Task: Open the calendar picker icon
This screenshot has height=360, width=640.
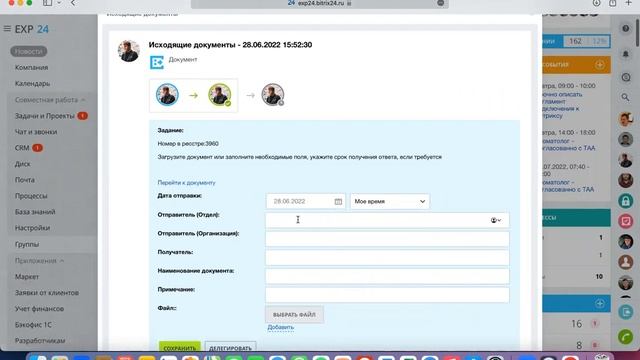Action: pos(338,201)
